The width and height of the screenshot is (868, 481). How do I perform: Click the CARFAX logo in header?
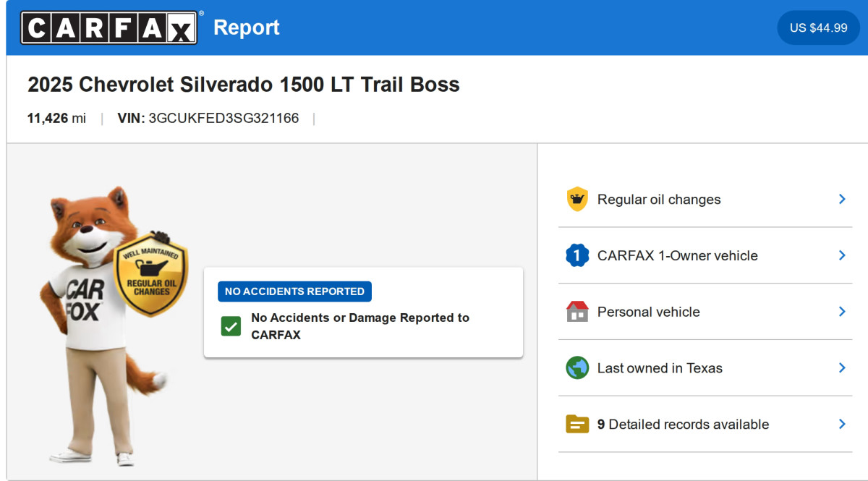point(109,28)
